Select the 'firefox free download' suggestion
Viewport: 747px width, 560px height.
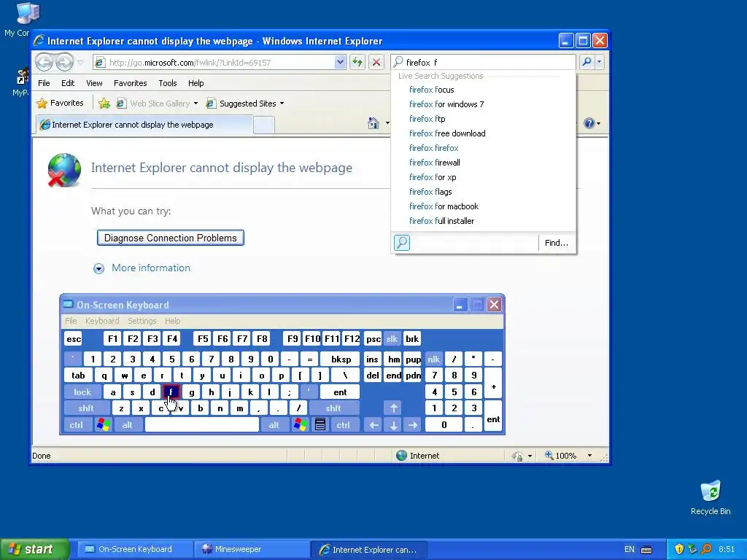[x=447, y=133]
